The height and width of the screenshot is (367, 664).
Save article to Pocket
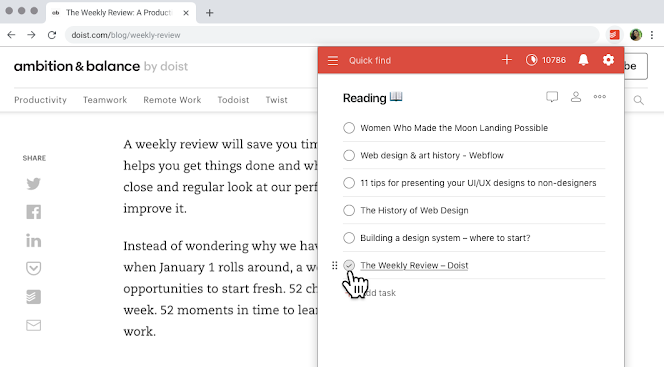[33, 268]
